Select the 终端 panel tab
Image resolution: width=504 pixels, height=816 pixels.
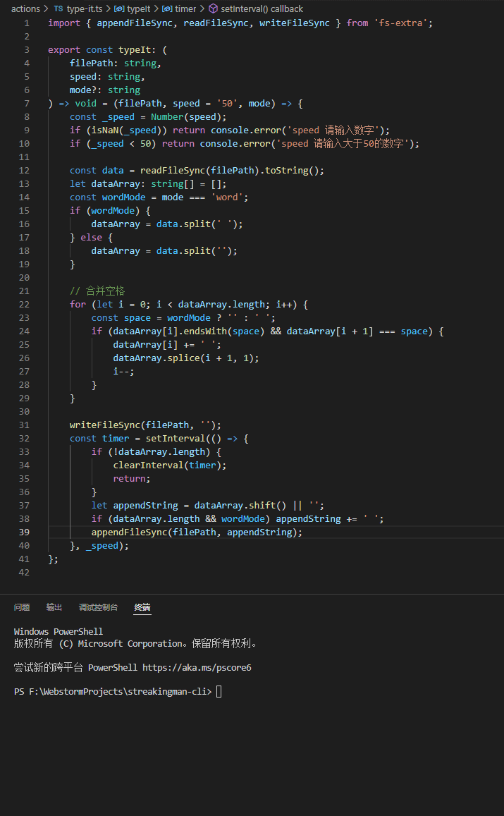coord(142,607)
